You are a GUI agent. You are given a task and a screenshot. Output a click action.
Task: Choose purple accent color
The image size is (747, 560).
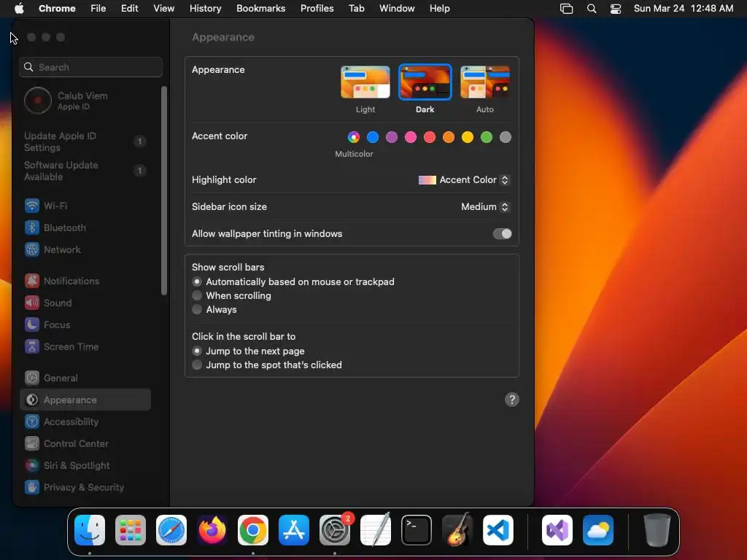pyautogui.click(x=392, y=137)
